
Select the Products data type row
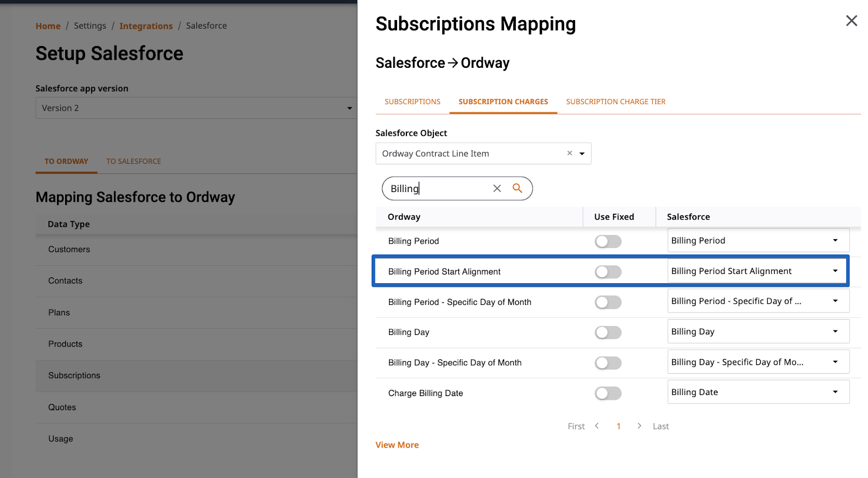196,344
